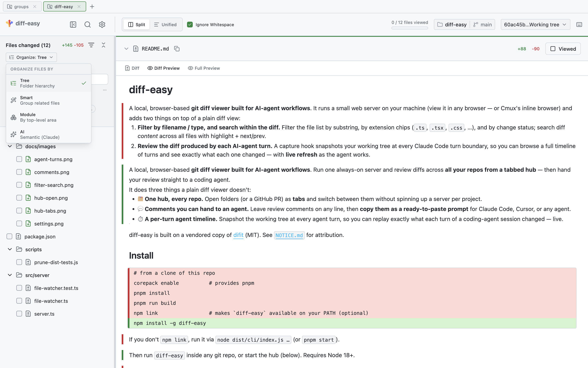The image size is (588, 368).
Task: Open the Organize: Tree dropdown
Action: pyautogui.click(x=31, y=57)
